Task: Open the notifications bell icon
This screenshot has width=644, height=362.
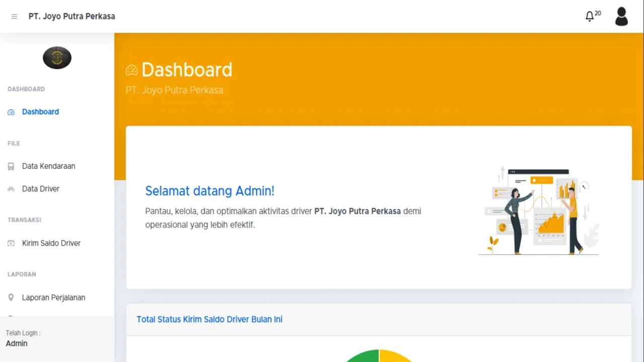Action: (590, 17)
